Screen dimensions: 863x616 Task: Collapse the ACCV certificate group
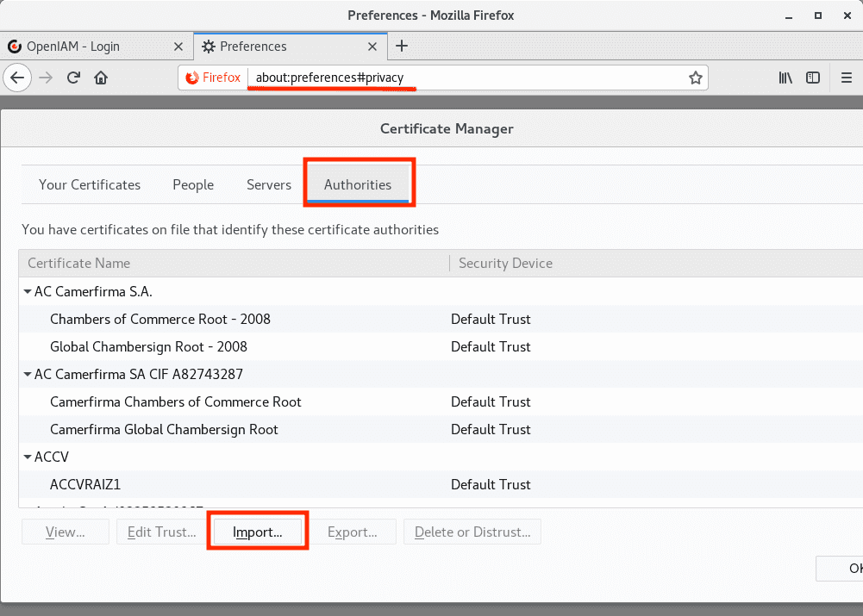[28, 457]
